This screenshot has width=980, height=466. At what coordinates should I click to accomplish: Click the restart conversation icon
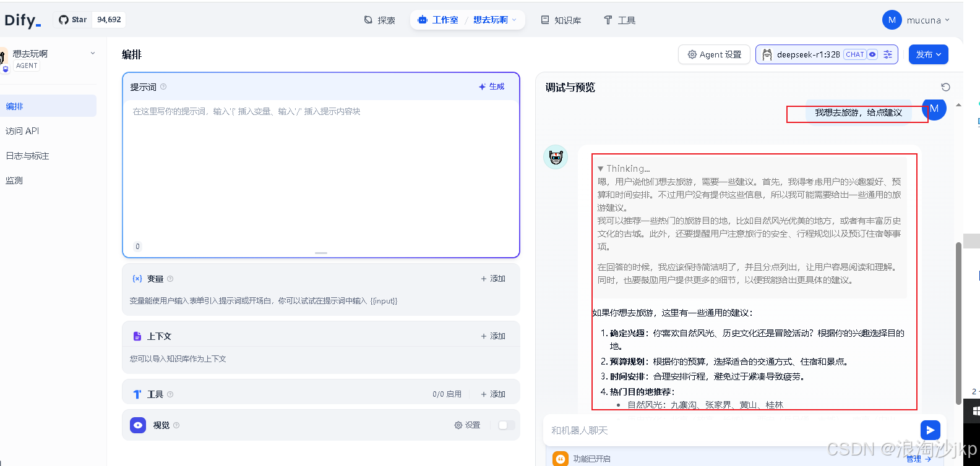coord(945,87)
